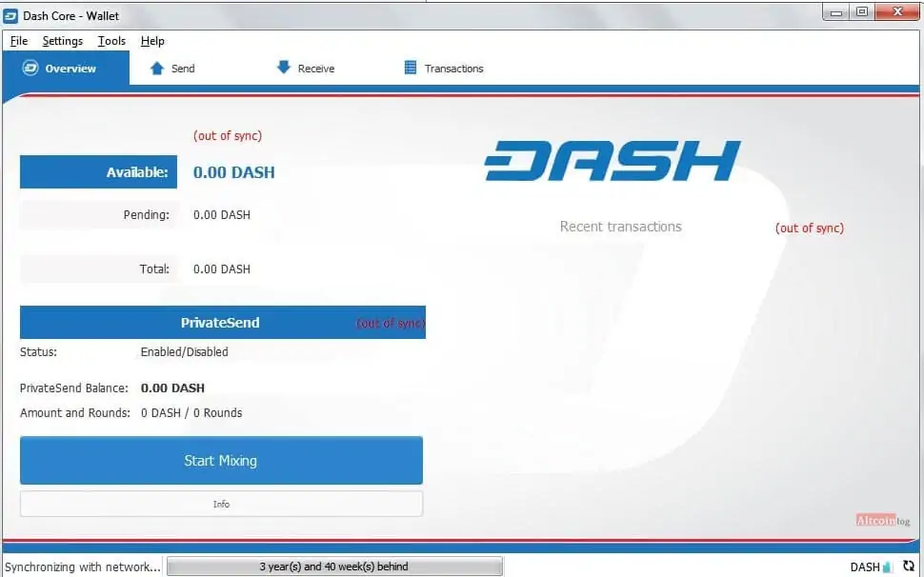Click the Dash Core title bar icon
924x577 pixels.
point(10,16)
